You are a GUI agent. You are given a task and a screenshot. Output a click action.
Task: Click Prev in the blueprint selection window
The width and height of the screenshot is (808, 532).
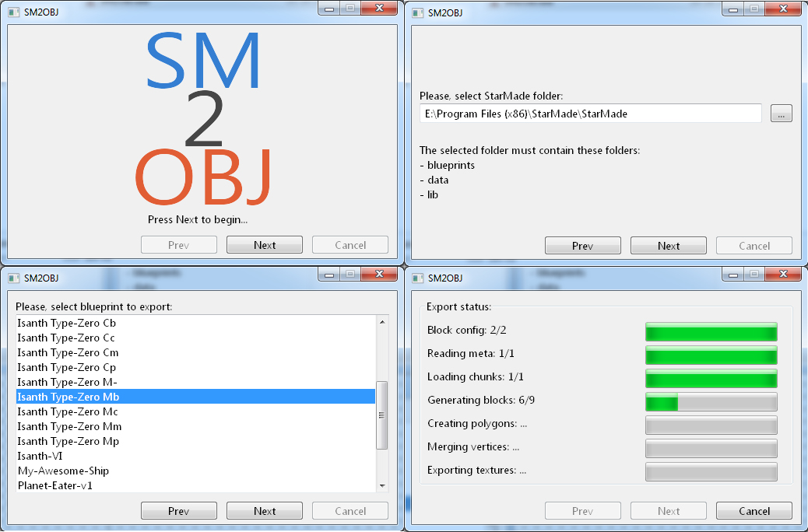pyautogui.click(x=179, y=511)
